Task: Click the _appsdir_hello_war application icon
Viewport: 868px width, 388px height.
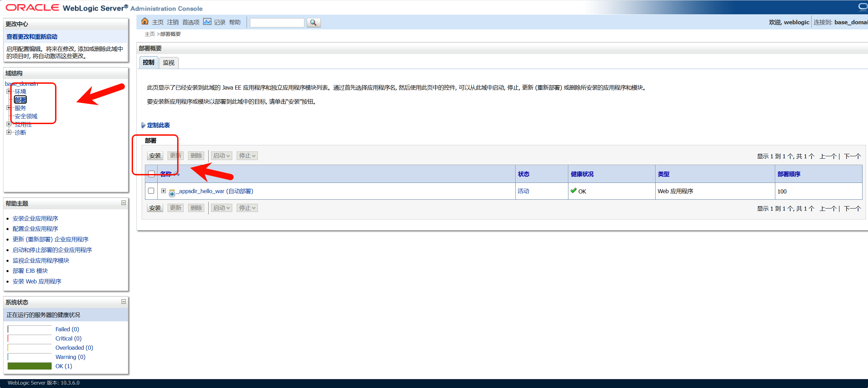Action: (x=172, y=193)
